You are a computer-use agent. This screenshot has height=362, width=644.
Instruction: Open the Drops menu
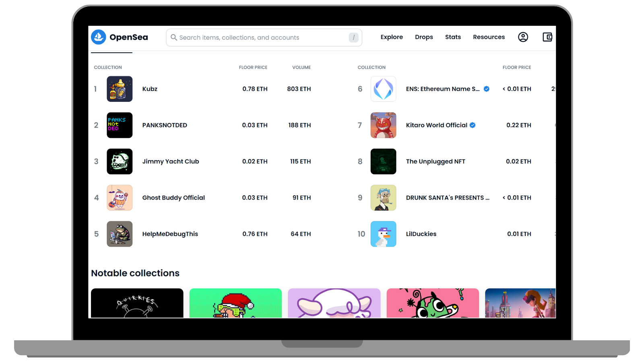pyautogui.click(x=424, y=37)
